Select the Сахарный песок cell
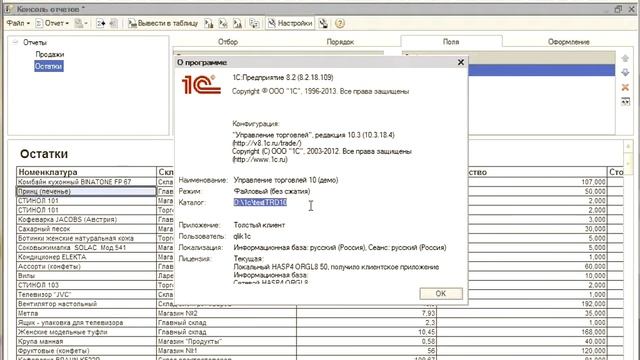Image resolution: width=640 pixels, height=360 pixels. tap(86, 229)
